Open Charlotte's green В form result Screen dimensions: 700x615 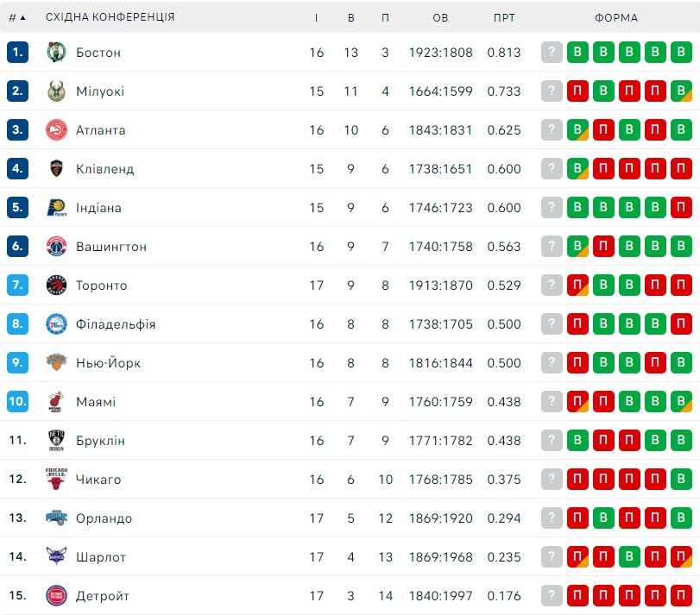click(629, 556)
